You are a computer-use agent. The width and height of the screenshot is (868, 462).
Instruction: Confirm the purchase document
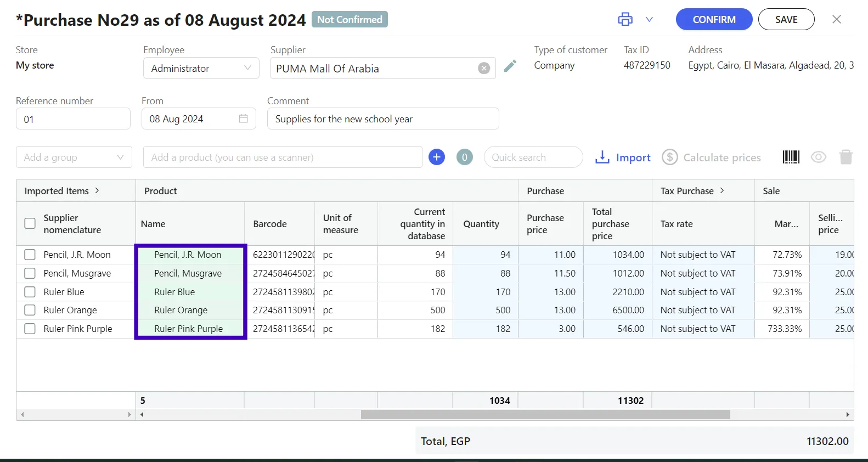(x=714, y=19)
